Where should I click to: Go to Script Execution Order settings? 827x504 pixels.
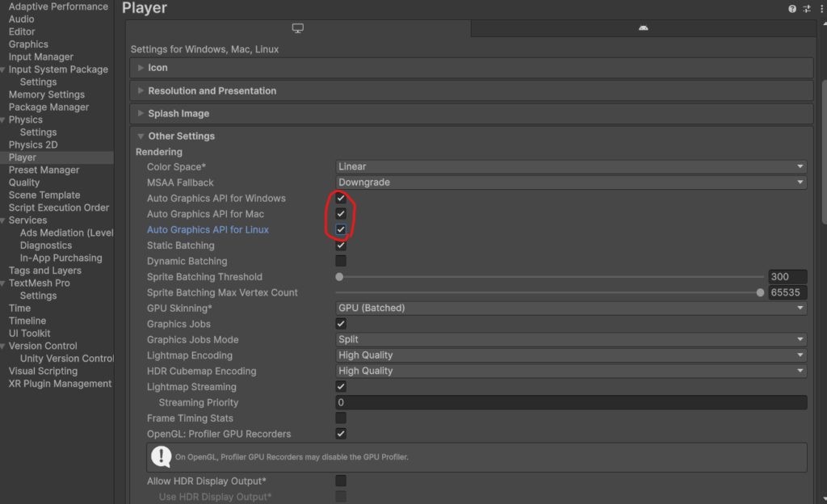[58, 208]
